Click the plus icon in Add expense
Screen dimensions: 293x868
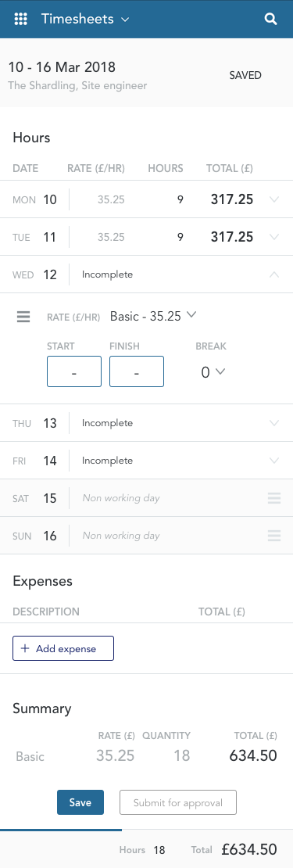pyautogui.click(x=24, y=649)
